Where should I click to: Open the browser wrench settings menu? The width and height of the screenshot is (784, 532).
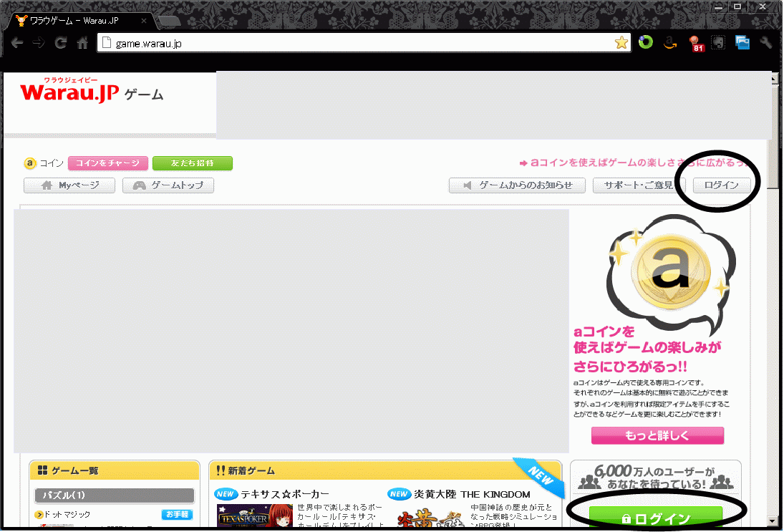[x=766, y=42]
